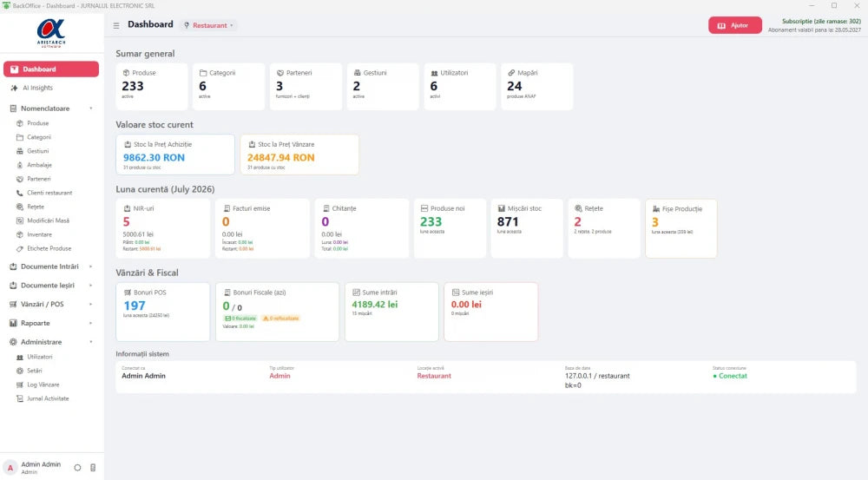Open Rețete in the sidebar
The height and width of the screenshot is (480, 868).
[36, 207]
